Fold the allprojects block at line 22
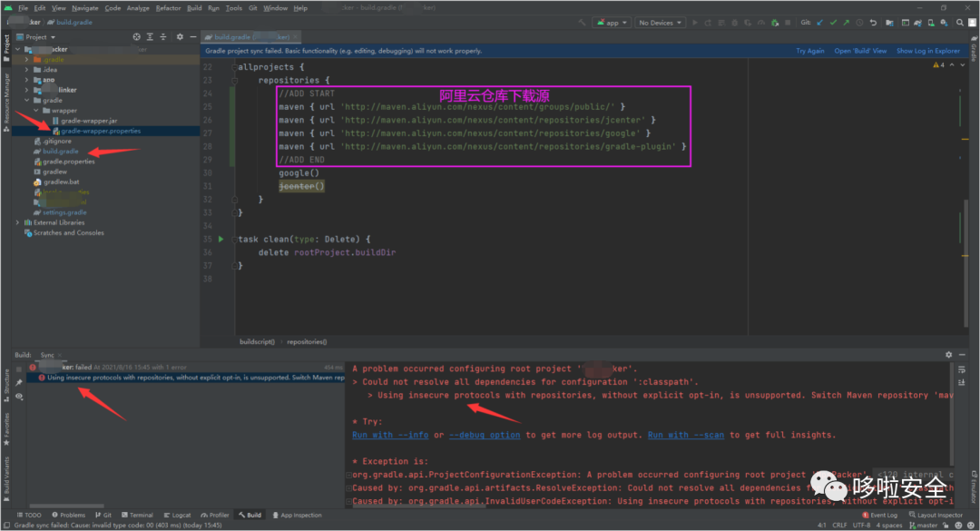Screen dimensions: 980x531 point(234,67)
